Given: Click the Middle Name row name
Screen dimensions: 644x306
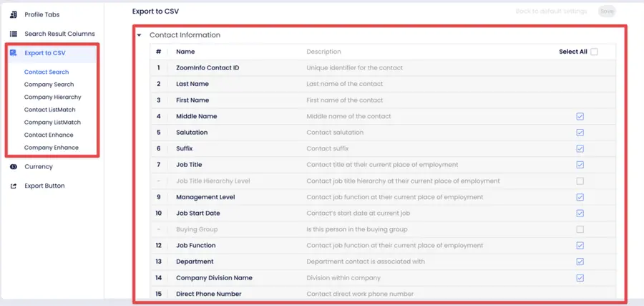Looking at the screenshot, I should [x=196, y=116].
